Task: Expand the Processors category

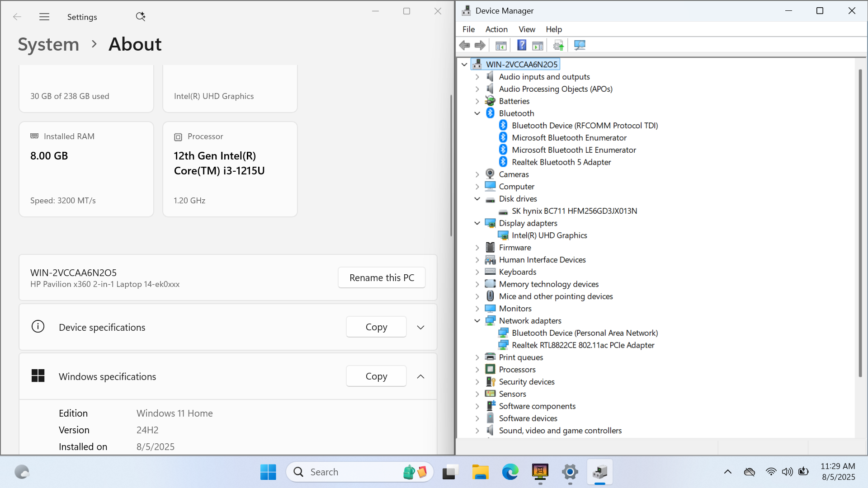Action: [477, 370]
